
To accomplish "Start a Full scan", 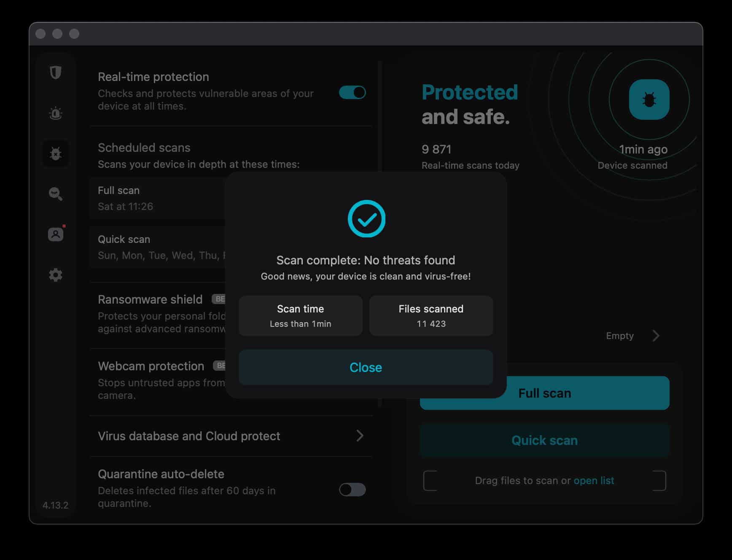I will pyautogui.click(x=544, y=393).
